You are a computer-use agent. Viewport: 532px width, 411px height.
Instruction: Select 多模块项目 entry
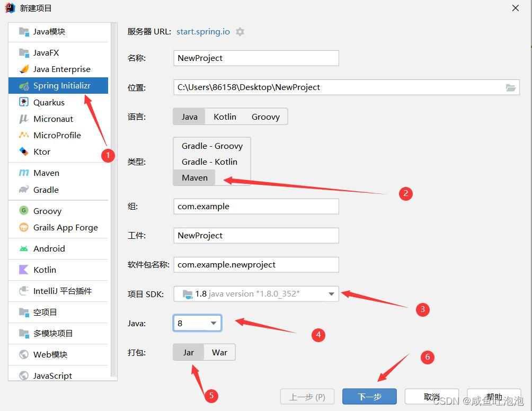58,333
